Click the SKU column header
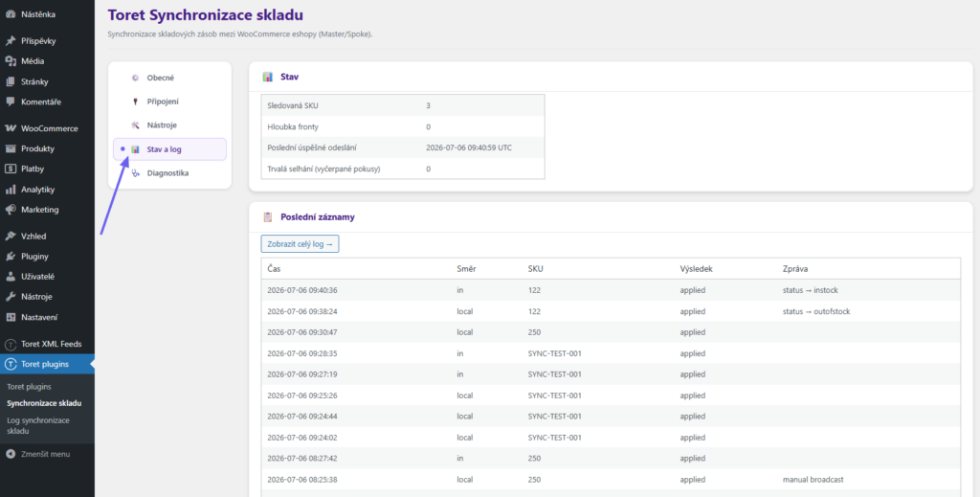 point(536,268)
